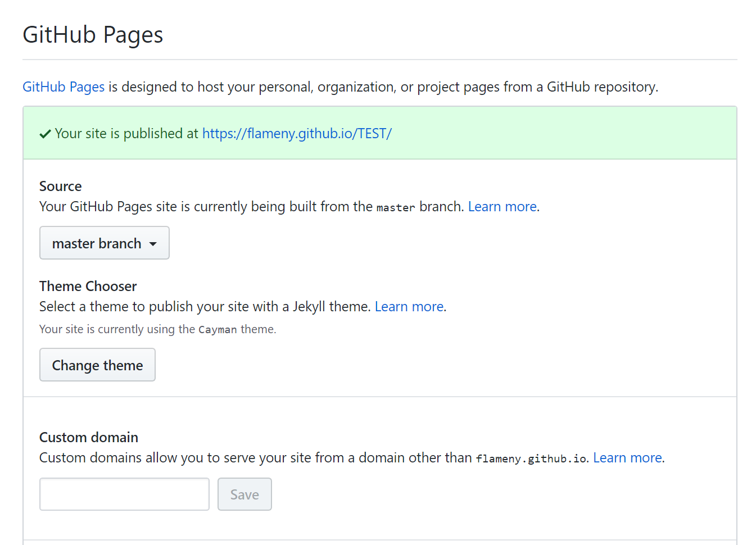Click Learn more in Theme Chooser section
756x545 pixels.
409,307
